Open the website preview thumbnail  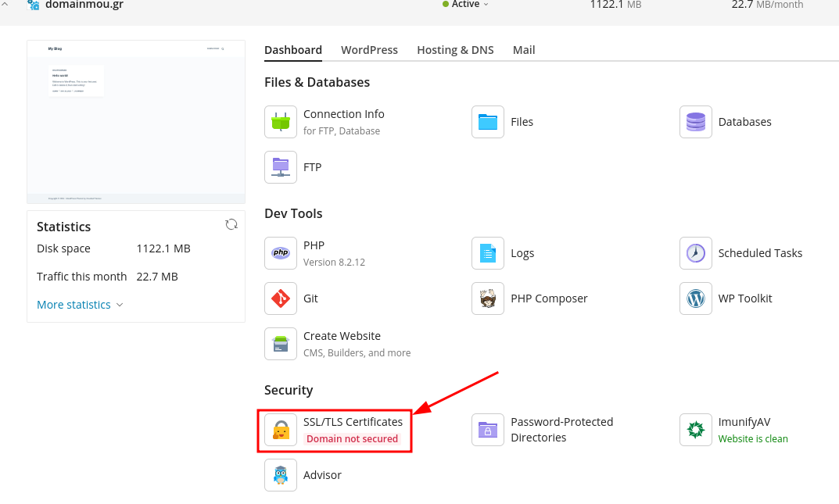point(136,122)
